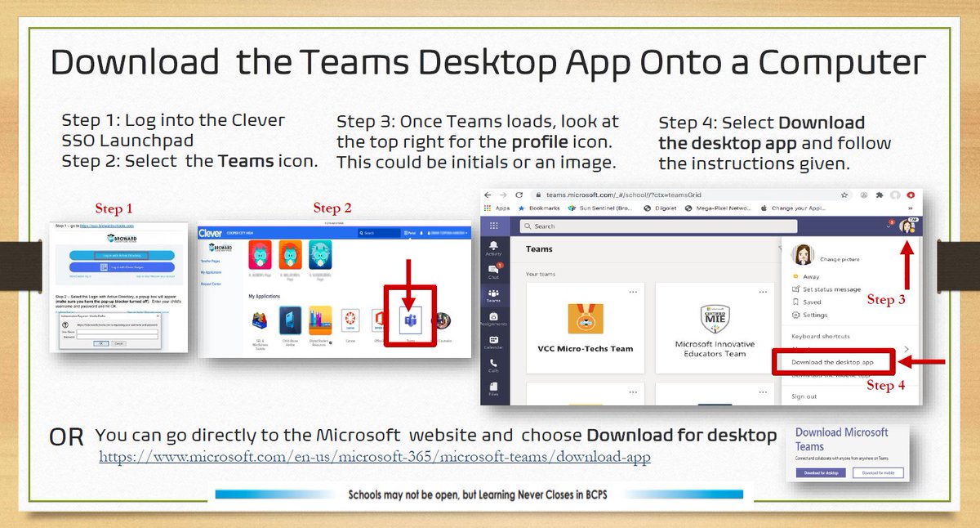
Task: Open the Teams app launcher grid
Action: (493, 226)
